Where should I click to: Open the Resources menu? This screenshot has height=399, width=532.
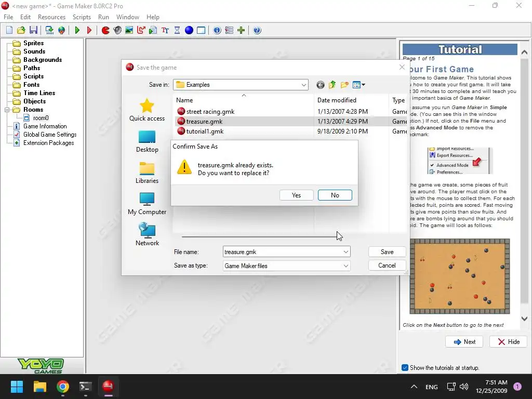click(51, 17)
